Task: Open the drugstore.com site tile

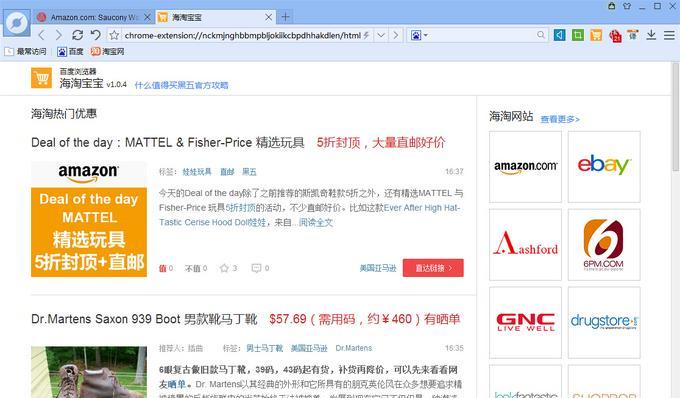Action: pos(604,323)
